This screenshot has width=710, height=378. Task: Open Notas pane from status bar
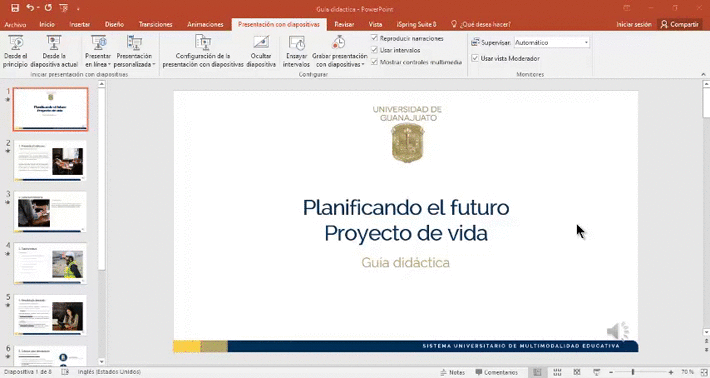452,372
